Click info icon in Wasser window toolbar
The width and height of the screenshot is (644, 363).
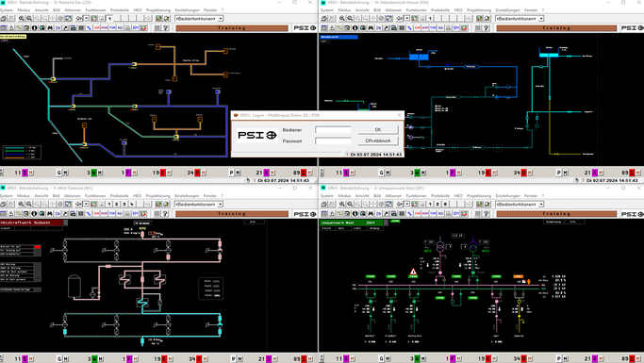point(355,28)
